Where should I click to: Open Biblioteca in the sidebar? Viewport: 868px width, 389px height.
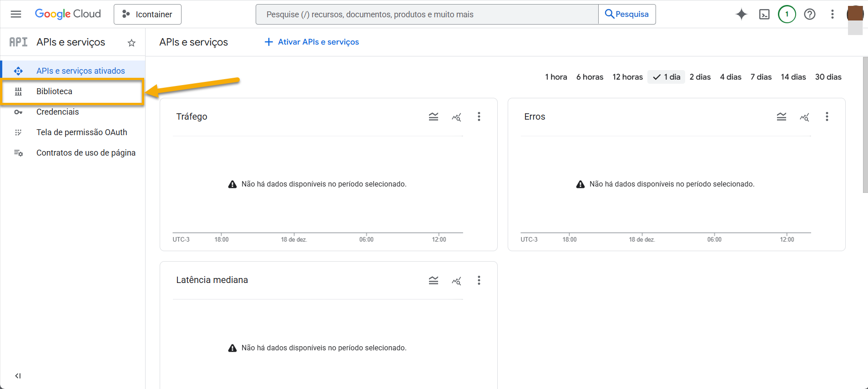click(73, 91)
